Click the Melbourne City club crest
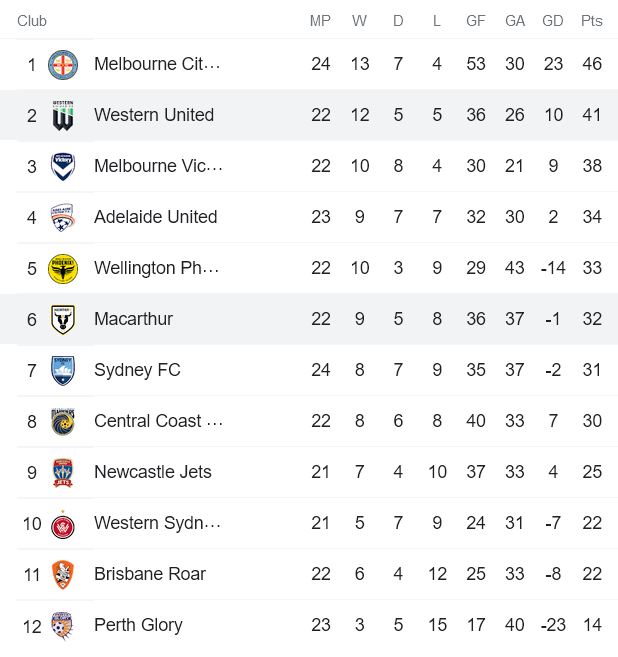This screenshot has height=657, width=618. pos(64,64)
